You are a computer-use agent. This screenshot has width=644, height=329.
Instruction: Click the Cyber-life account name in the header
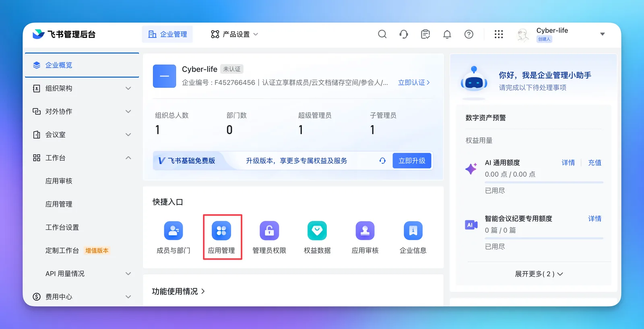coord(552,30)
